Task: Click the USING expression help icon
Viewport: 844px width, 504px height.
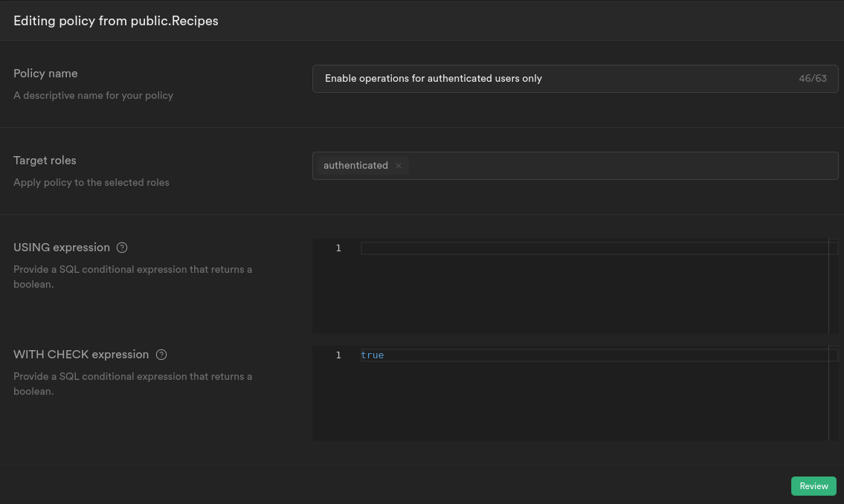Action: 123,248
